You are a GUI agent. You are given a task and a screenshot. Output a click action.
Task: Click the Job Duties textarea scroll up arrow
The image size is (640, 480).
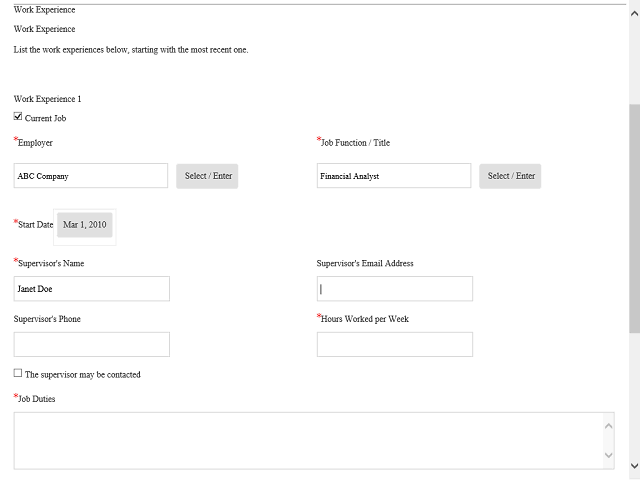click(x=609, y=426)
